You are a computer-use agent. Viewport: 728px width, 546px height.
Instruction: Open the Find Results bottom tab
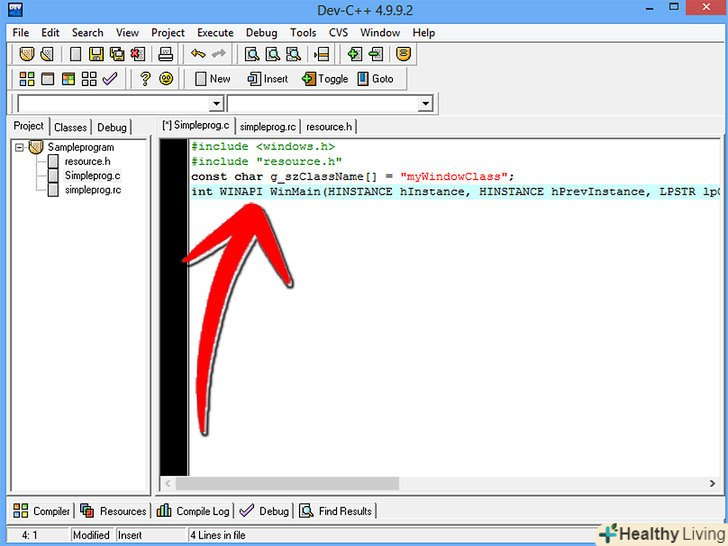(335, 511)
